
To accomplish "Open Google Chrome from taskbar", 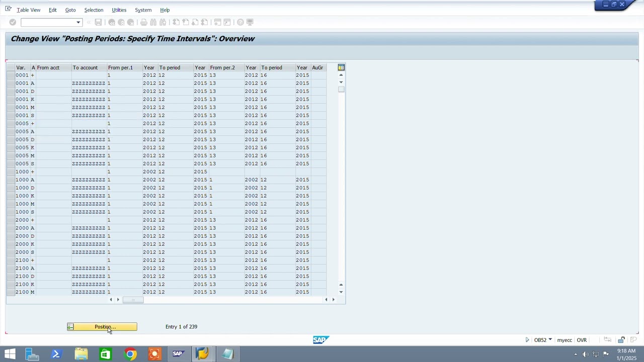I will coord(130,354).
